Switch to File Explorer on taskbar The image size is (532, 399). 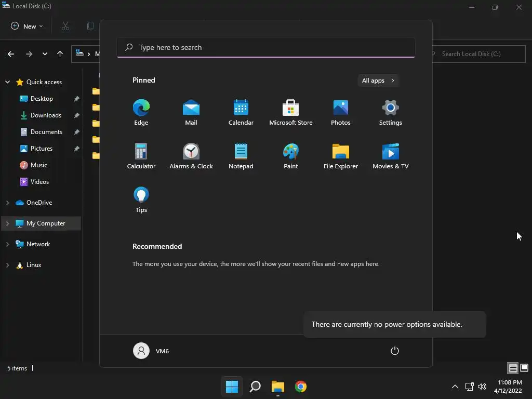click(x=278, y=387)
